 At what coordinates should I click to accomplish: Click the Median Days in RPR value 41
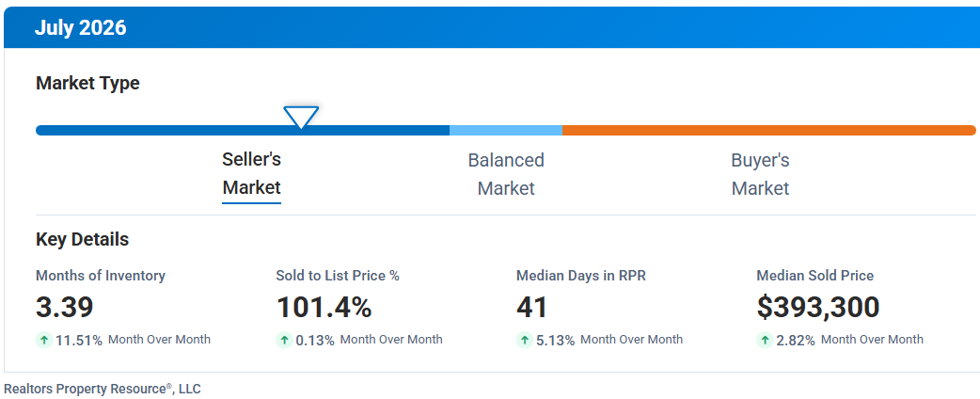pos(532,307)
